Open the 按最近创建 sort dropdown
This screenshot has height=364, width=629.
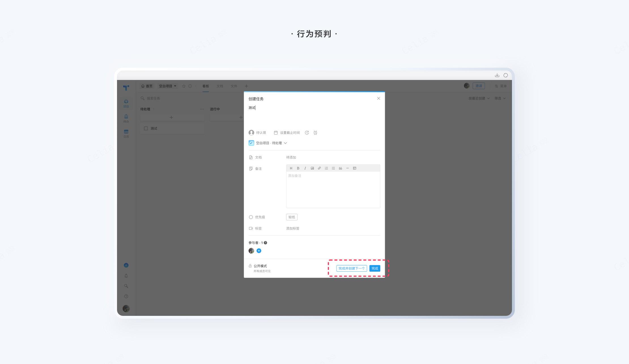click(479, 98)
